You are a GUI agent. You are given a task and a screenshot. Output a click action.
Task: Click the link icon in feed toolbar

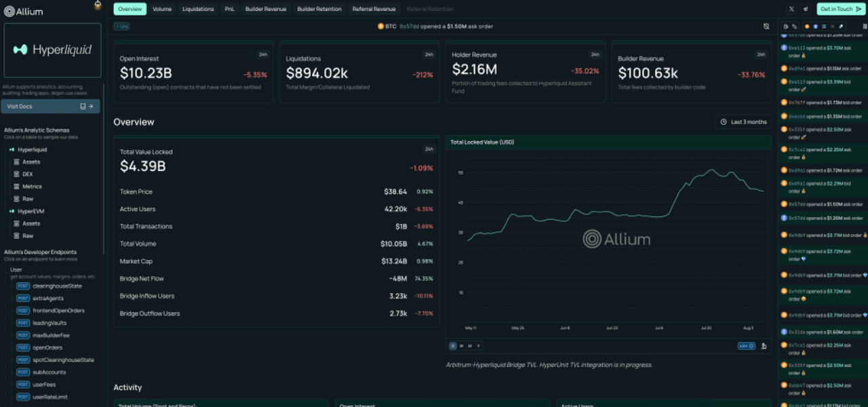coord(794,26)
